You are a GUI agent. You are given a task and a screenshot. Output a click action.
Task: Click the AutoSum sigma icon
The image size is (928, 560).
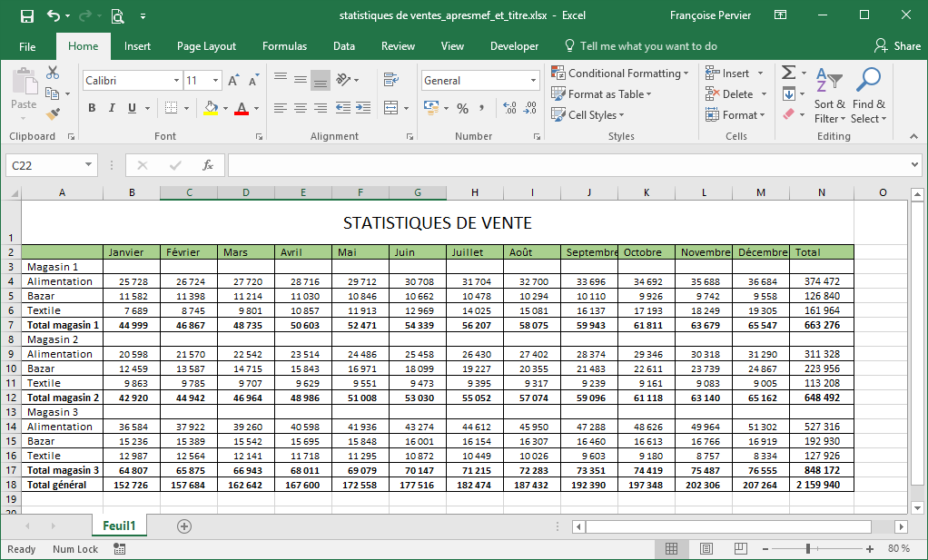[x=788, y=73]
